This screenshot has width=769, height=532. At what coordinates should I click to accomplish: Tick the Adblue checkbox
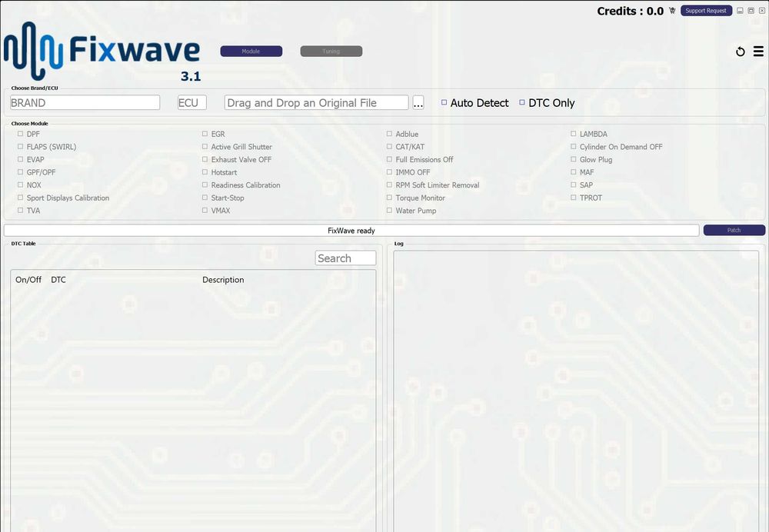click(389, 133)
